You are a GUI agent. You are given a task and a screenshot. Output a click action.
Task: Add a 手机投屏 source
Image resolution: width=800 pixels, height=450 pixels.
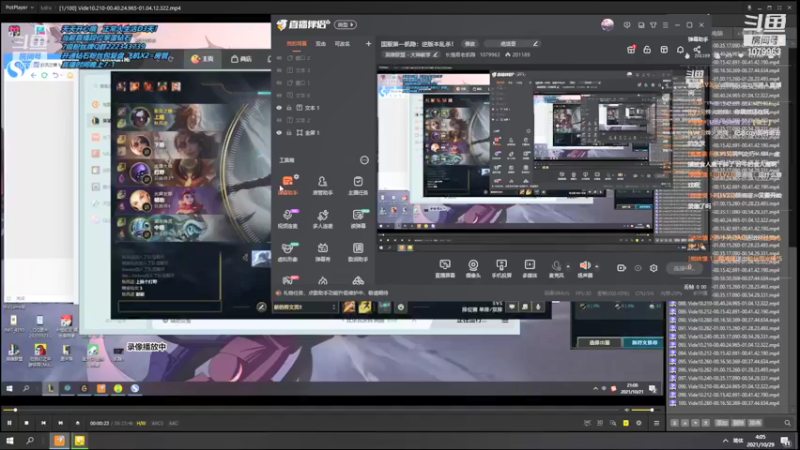tap(502, 268)
